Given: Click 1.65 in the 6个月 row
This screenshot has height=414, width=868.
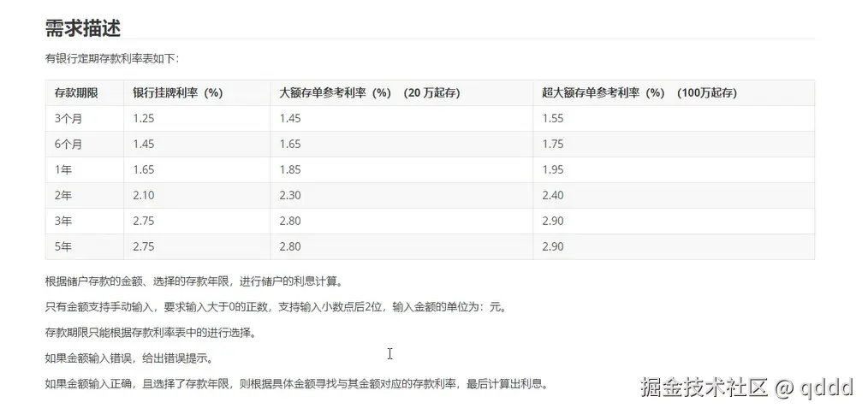Looking at the screenshot, I should (290, 144).
